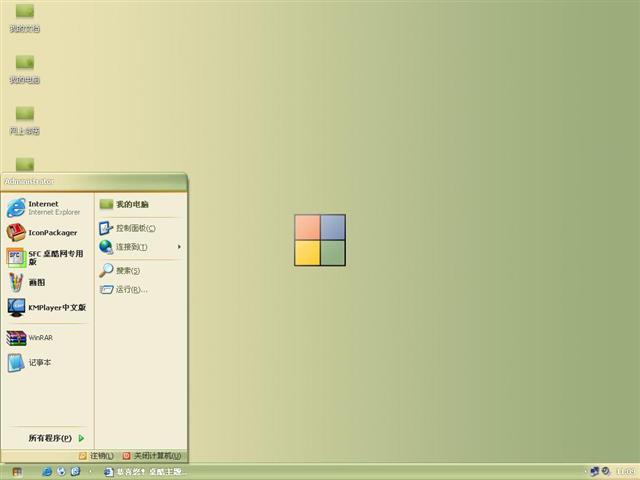Click the 注销 key icon
Screen dimensions: 640x480
coord(83,456)
